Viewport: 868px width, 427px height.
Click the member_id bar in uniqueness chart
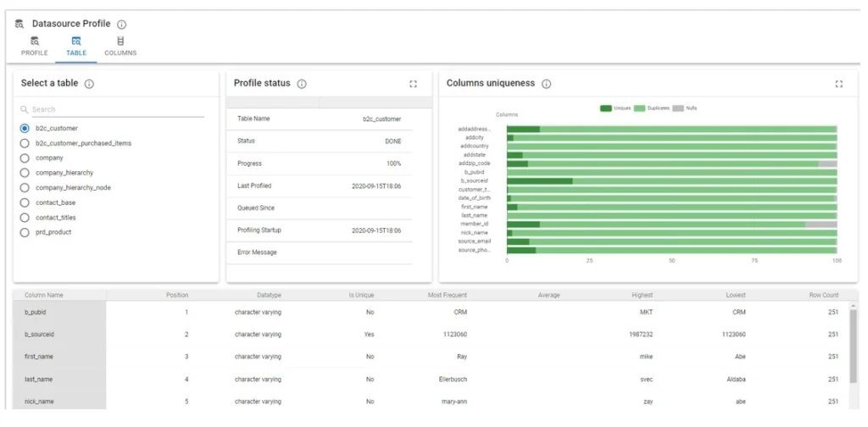[671, 224]
